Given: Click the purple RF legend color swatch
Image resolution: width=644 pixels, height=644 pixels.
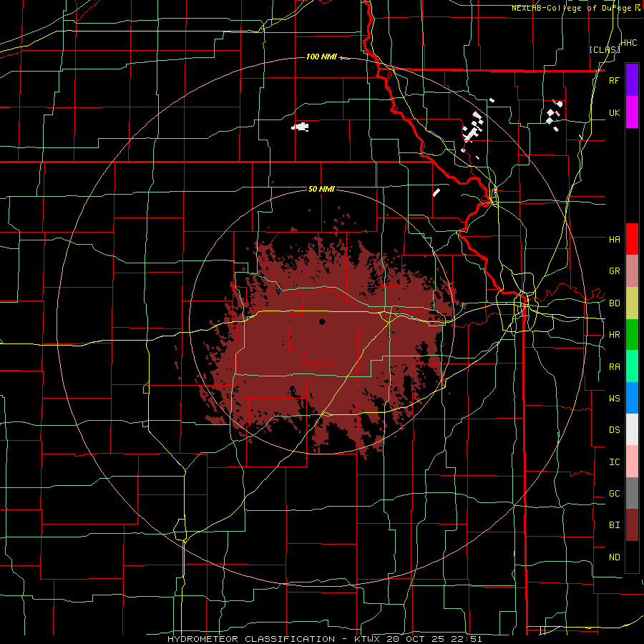Looking at the screenshot, I should coord(632,79).
